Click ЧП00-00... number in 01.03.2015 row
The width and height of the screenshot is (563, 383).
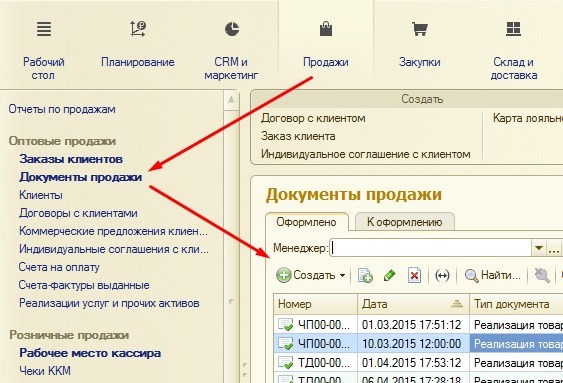point(324,325)
